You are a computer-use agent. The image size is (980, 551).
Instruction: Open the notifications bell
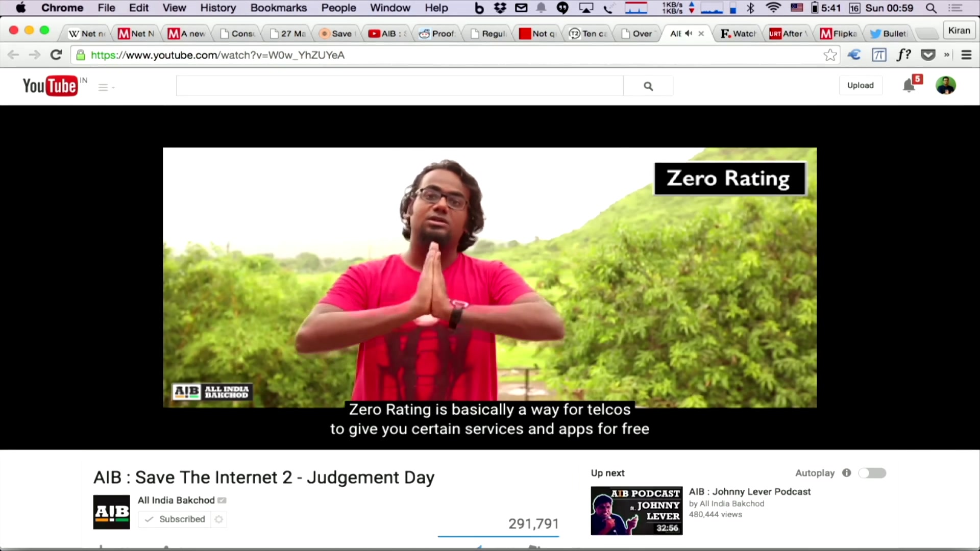click(910, 85)
